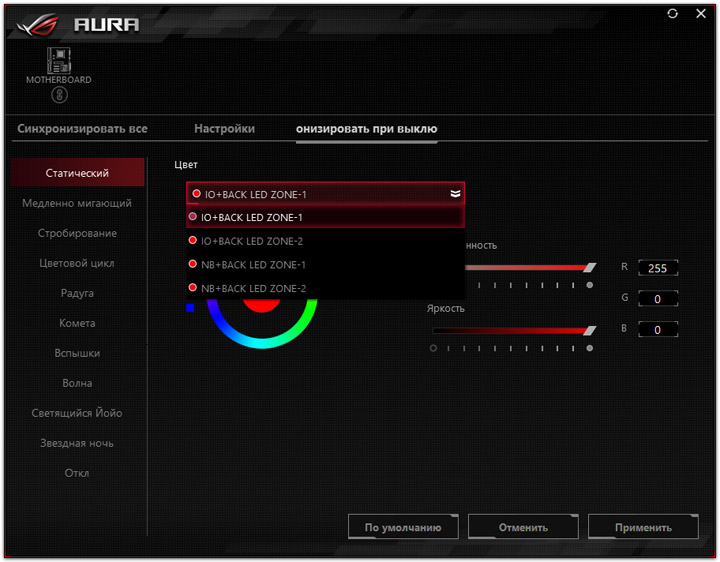Pick the Комета lighting effect

click(77, 323)
